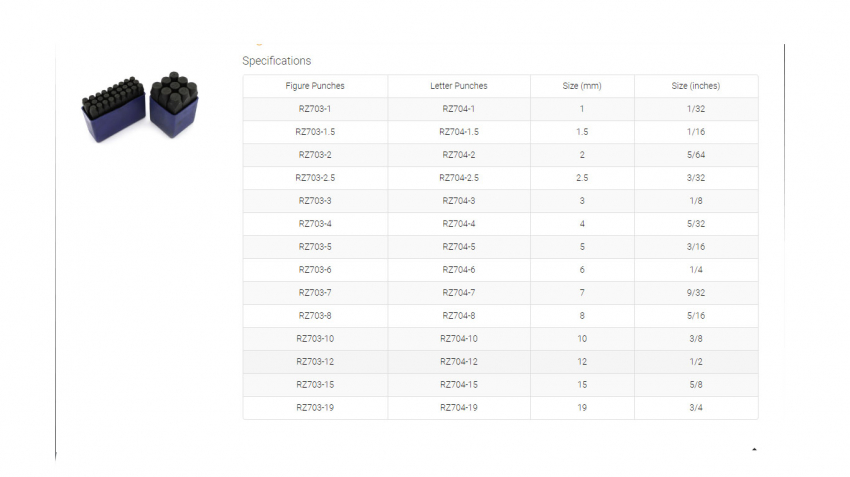Click the Figure Punches column header
The width and height of the screenshot is (850, 477).
314,86
